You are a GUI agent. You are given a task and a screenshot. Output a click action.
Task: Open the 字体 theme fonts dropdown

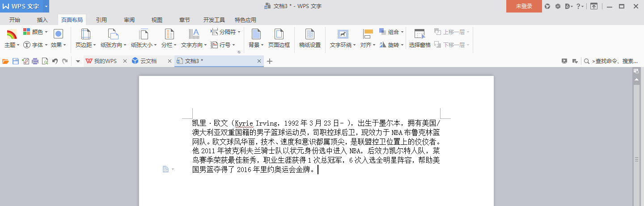pyautogui.click(x=35, y=45)
